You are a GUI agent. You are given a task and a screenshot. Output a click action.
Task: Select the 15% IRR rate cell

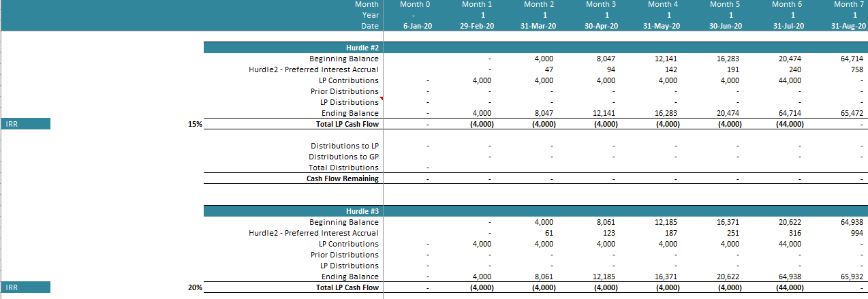pos(195,124)
